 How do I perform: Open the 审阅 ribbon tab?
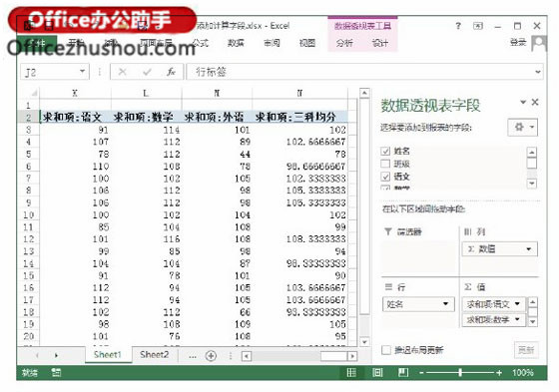pos(272,43)
